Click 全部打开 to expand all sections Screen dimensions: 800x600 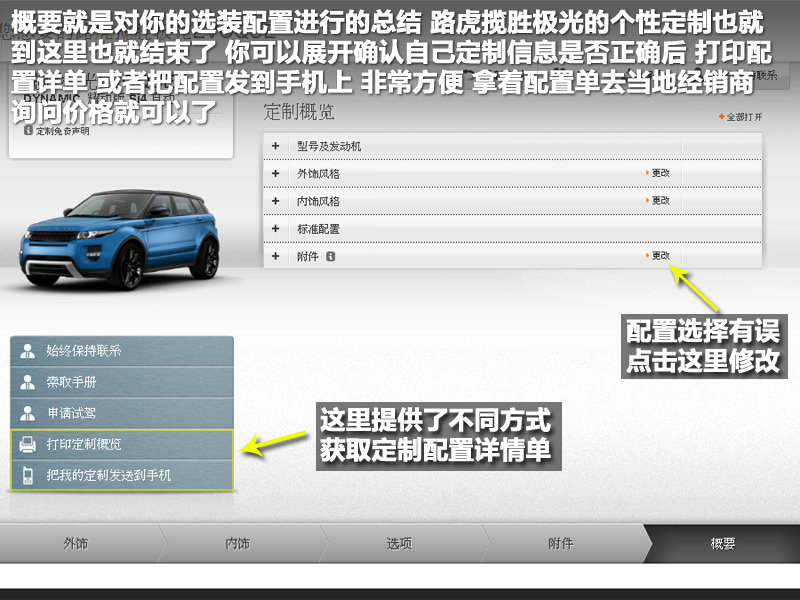[740, 117]
